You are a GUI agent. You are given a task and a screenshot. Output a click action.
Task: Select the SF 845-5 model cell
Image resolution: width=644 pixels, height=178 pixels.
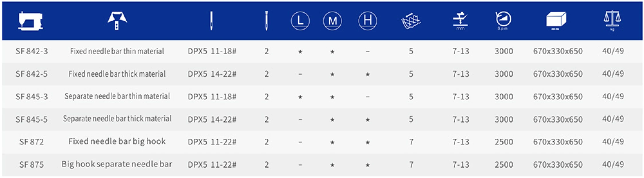[32, 119]
